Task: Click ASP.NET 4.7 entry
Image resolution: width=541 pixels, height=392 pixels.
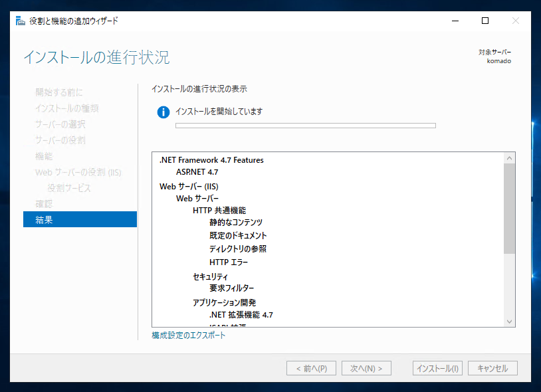Action: point(197,171)
